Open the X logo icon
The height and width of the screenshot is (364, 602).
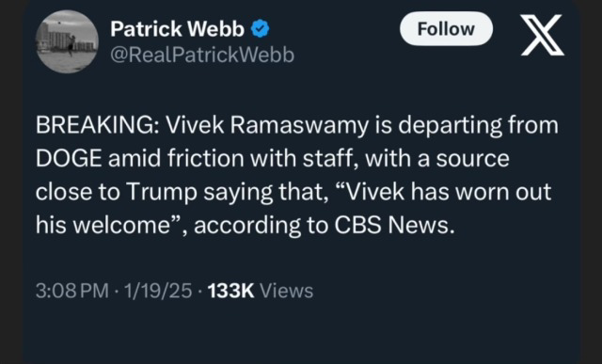[x=542, y=35]
